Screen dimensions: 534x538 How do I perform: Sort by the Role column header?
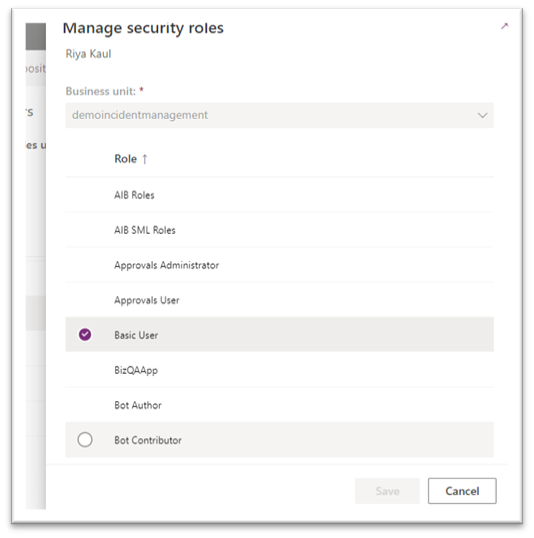[x=126, y=159]
